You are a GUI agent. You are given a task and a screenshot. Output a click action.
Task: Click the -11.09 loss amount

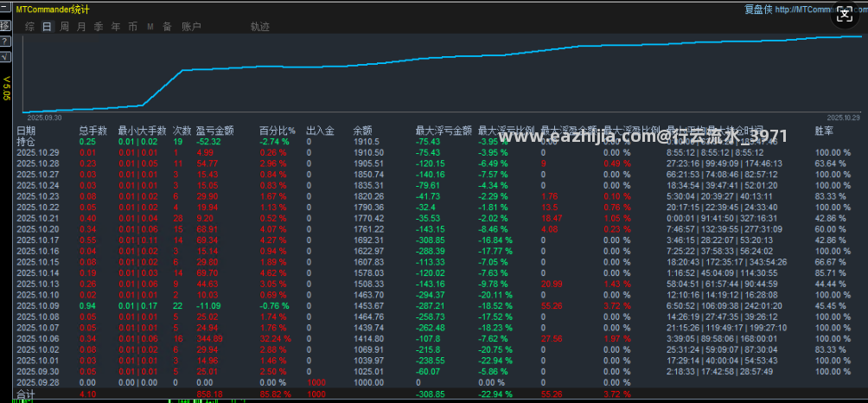point(208,305)
